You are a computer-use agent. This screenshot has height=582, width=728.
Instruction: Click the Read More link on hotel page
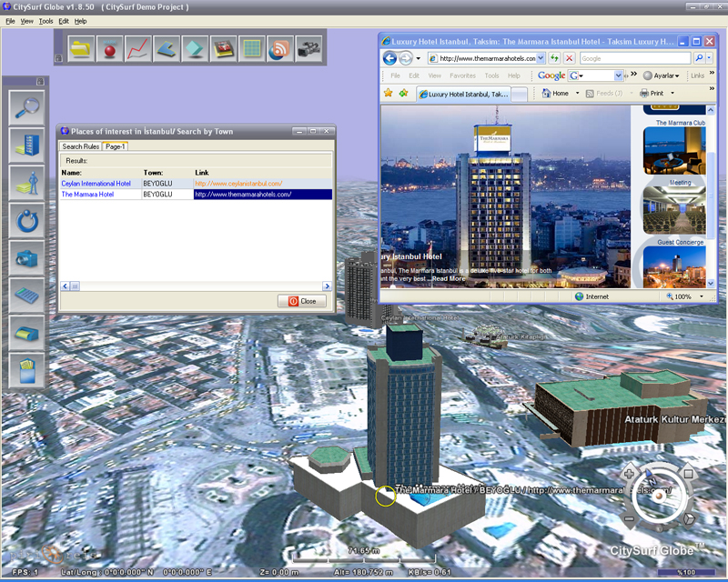click(449, 279)
